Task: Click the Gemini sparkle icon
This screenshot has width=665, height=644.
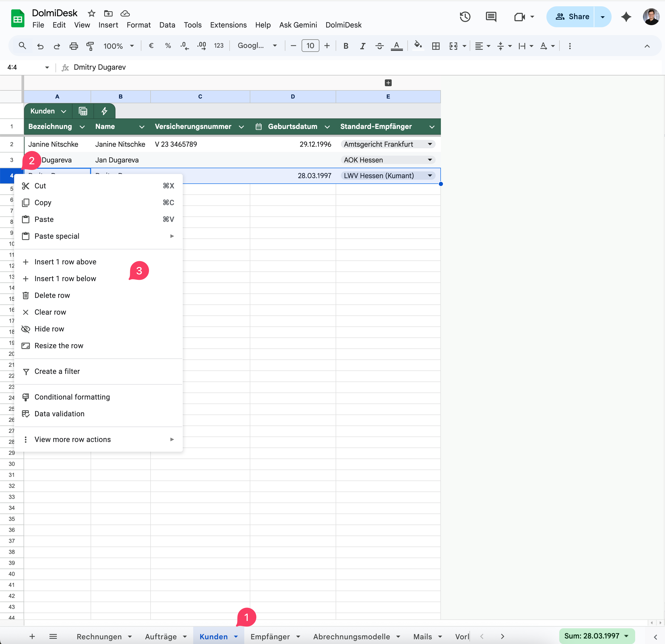Action: [x=626, y=17]
